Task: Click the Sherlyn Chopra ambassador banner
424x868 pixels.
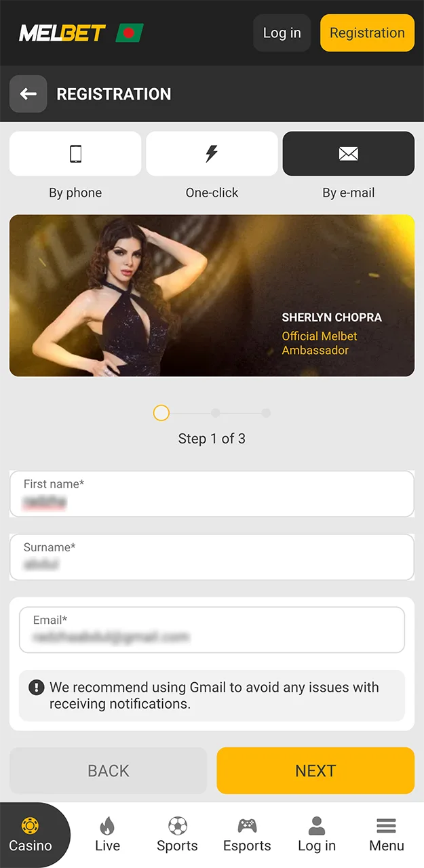Action: pyautogui.click(x=212, y=296)
